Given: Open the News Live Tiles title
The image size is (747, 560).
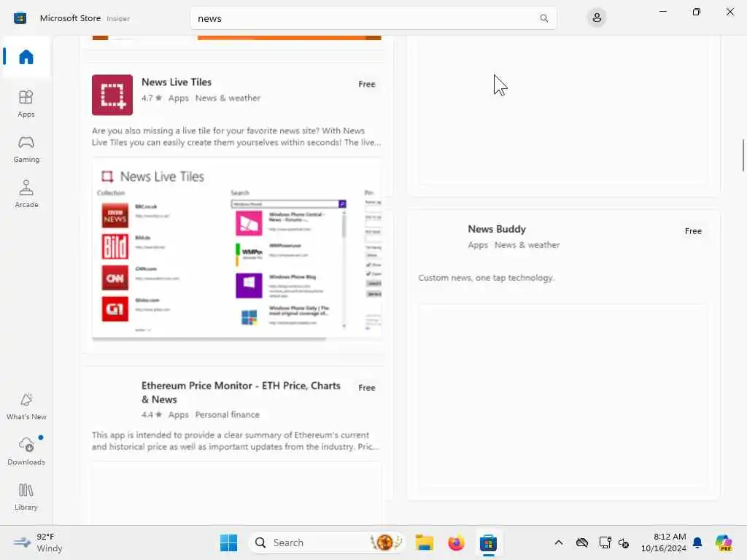Looking at the screenshot, I should (177, 82).
